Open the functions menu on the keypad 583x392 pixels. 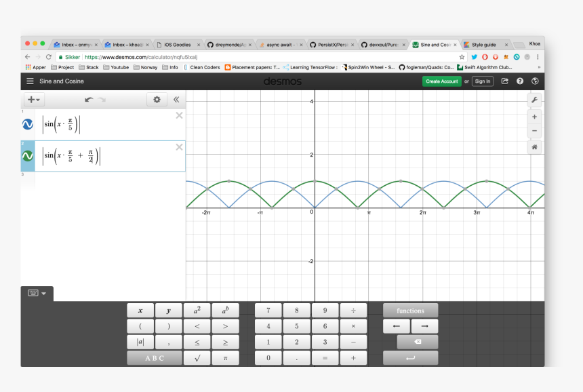click(x=409, y=310)
